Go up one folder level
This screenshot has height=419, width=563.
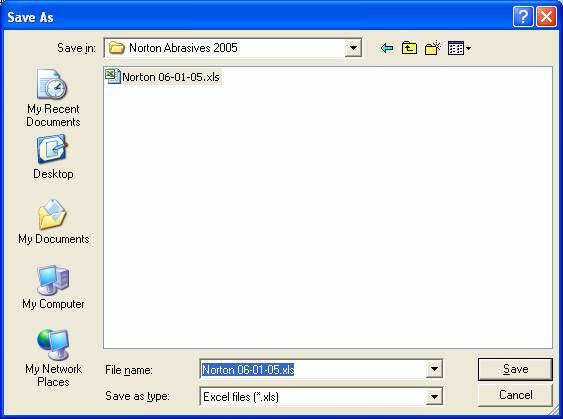[x=409, y=48]
